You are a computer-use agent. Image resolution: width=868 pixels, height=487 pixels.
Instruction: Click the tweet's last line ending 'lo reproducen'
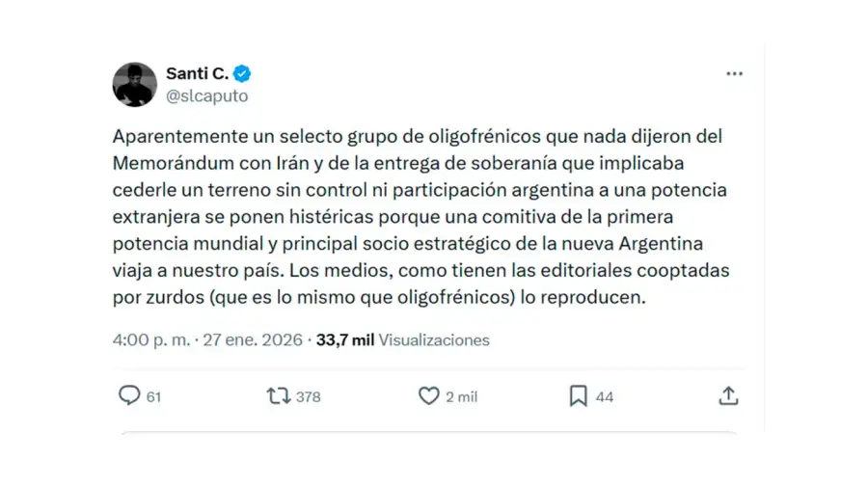click(x=378, y=298)
